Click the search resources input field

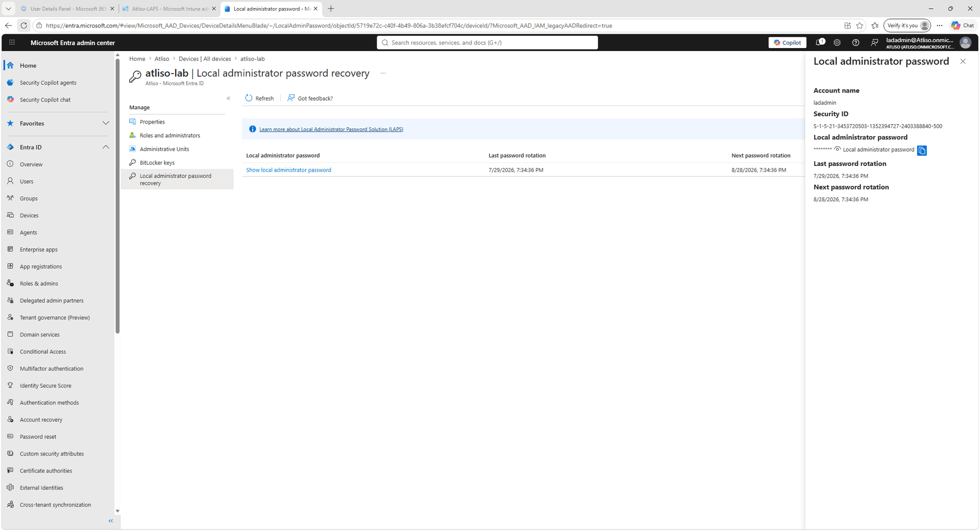click(487, 43)
